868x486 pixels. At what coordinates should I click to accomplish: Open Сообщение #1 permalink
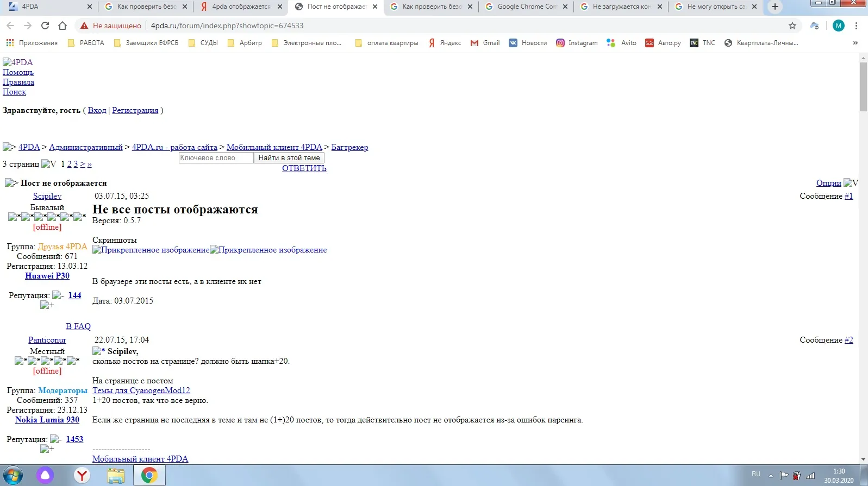pyautogui.click(x=849, y=196)
